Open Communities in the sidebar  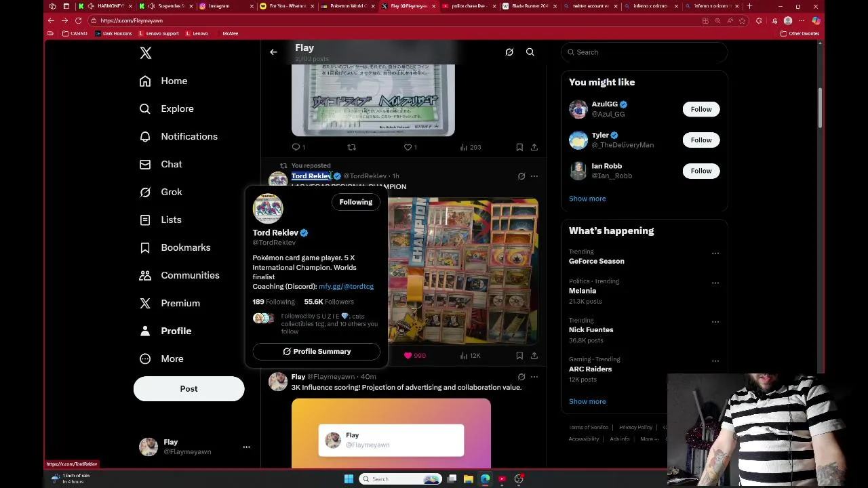point(180,275)
